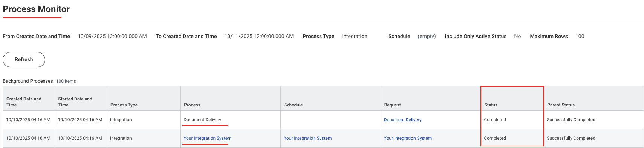The image size is (644, 148).
Task: Click Completed status in Document Delivery row
Action: [495, 120]
